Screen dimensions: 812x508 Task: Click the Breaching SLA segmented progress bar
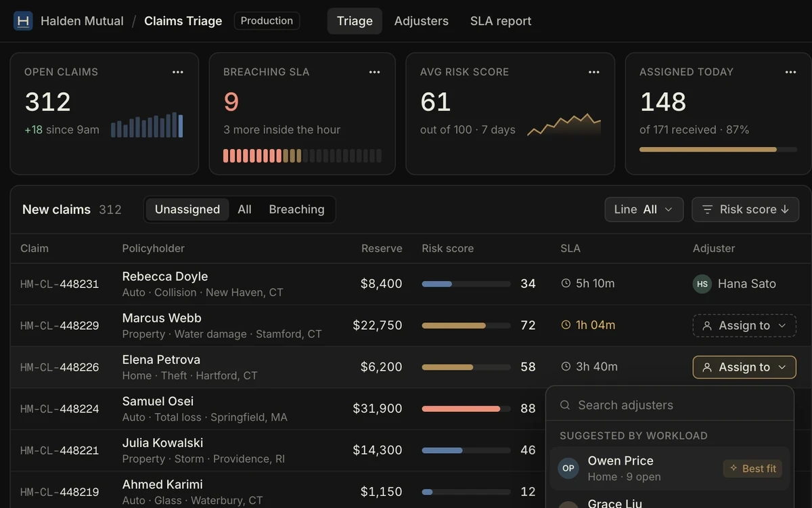point(302,156)
